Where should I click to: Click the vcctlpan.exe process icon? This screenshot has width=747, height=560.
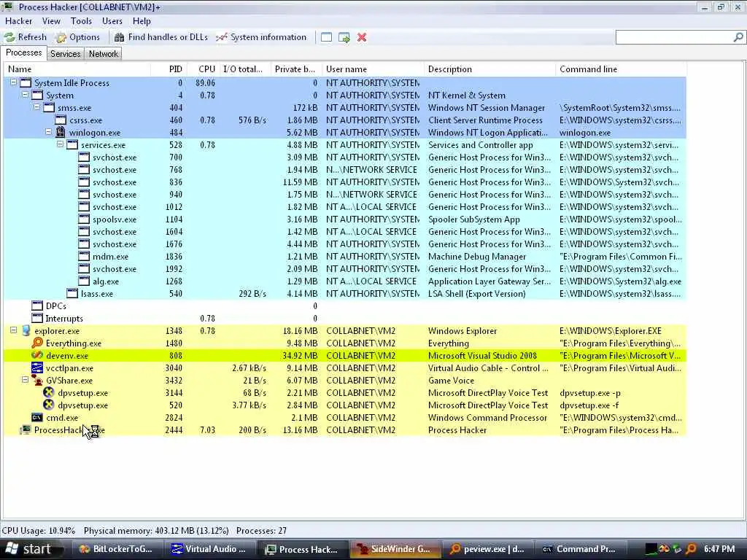pyautogui.click(x=37, y=367)
